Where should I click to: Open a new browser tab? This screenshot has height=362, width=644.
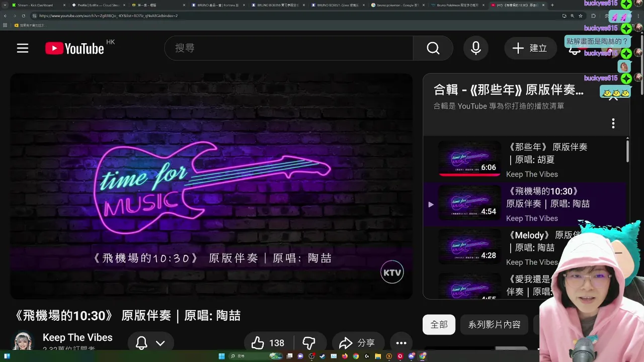point(552,5)
